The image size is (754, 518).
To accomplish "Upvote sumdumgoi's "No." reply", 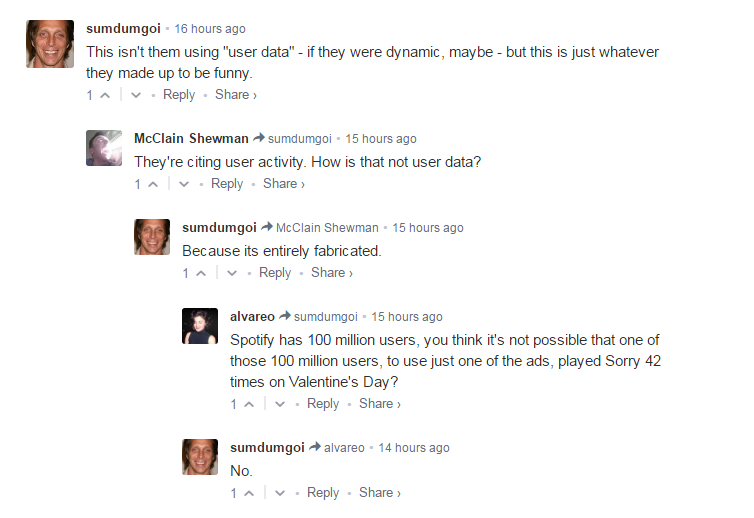I will tap(248, 493).
